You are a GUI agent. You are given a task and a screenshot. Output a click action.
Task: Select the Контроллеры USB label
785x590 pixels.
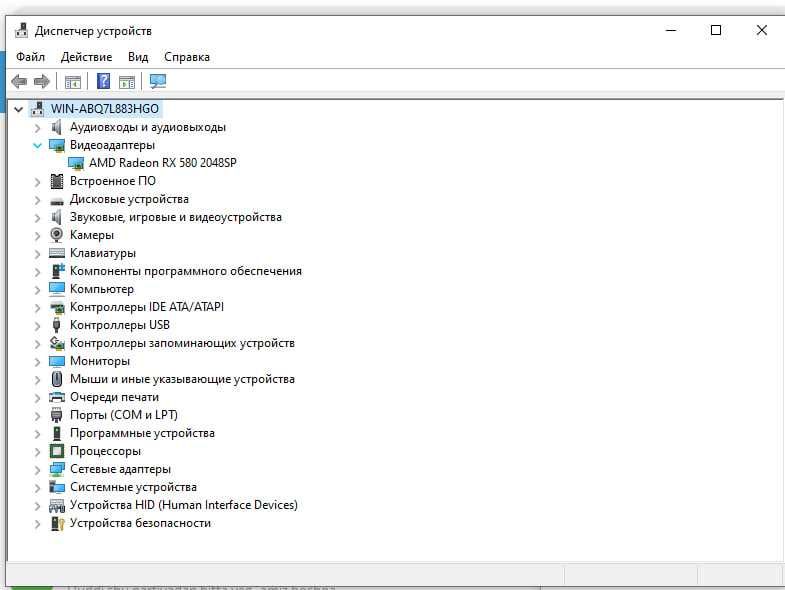click(x=120, y=325)
